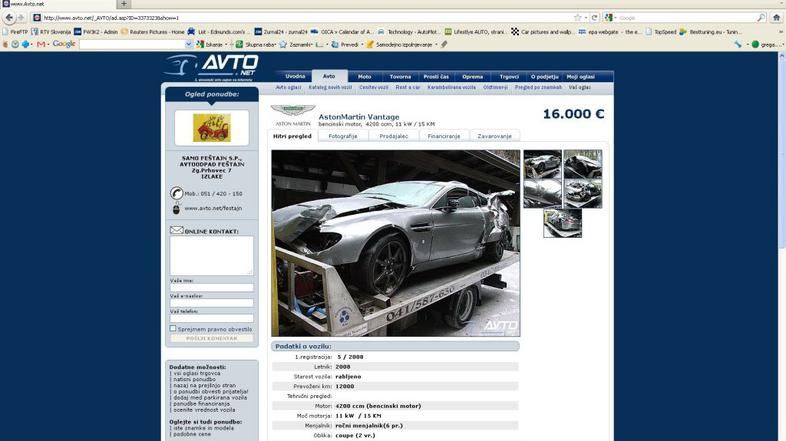Select the first car photo thumbnail
The height and width of the screenshot is (441, 786).
[x=543, y=164]
